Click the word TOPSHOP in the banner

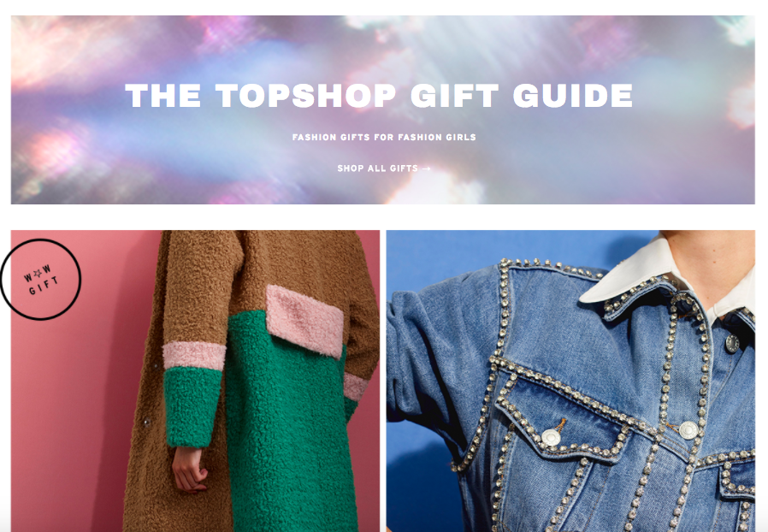pyautogui.click(x=305, y=96)
